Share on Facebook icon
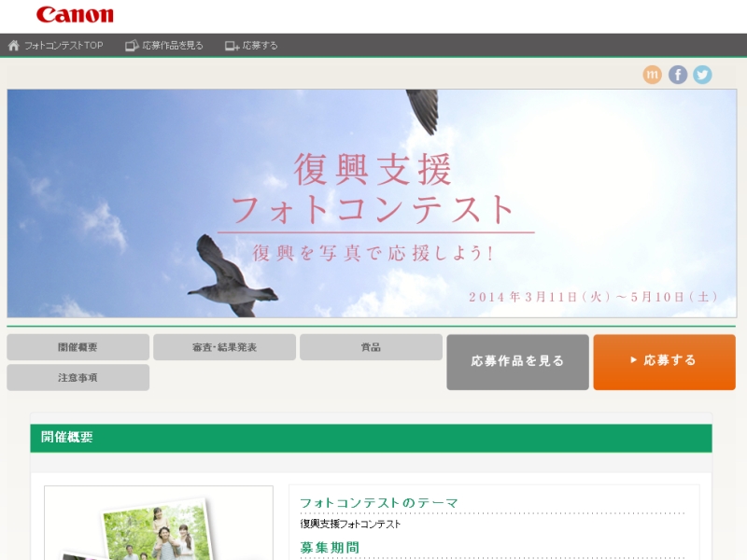Image resolution: width=747 pixels, height=560 pixels. click(678, 75)
